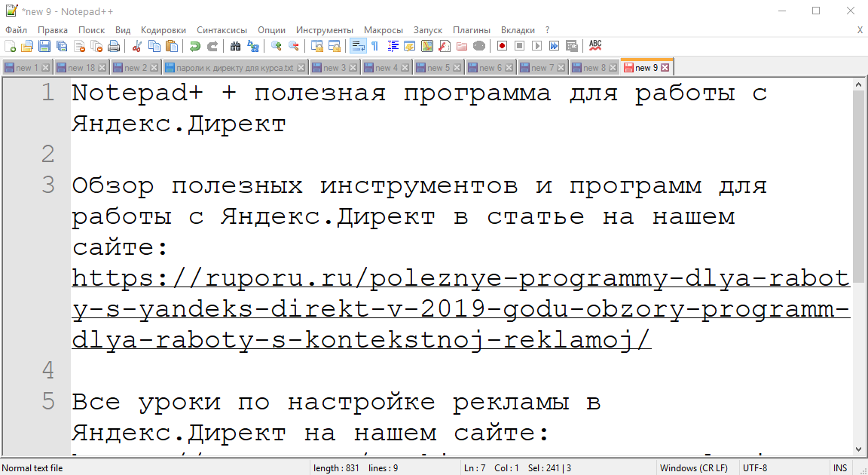This screenshot has height=475, width=868.
Task: Open the Макросы menu
Action: tap(384, 30)
